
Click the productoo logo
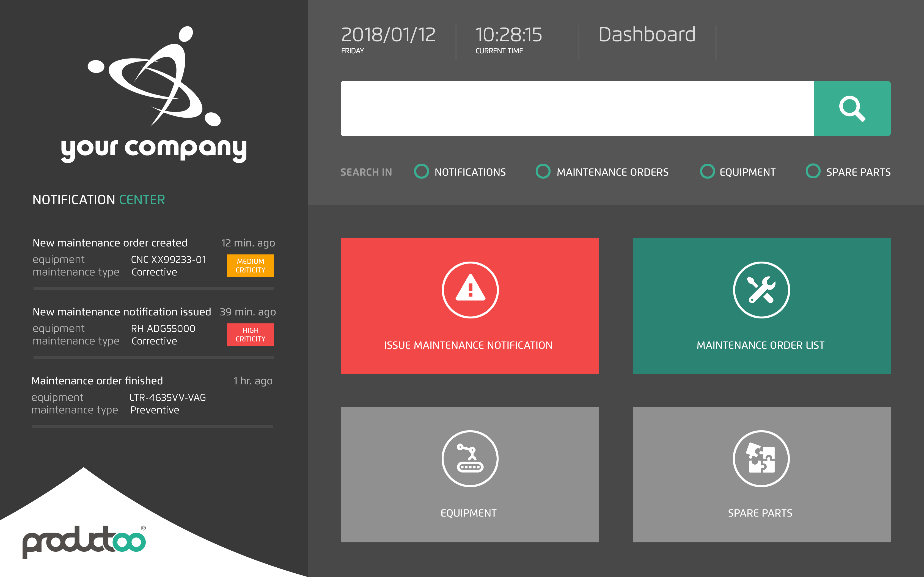tap(84, 541)
